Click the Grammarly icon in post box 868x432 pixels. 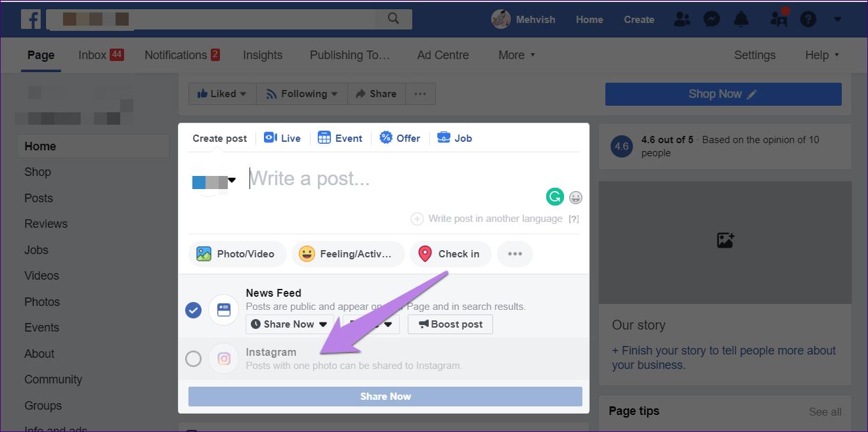(x=555, y=196)
